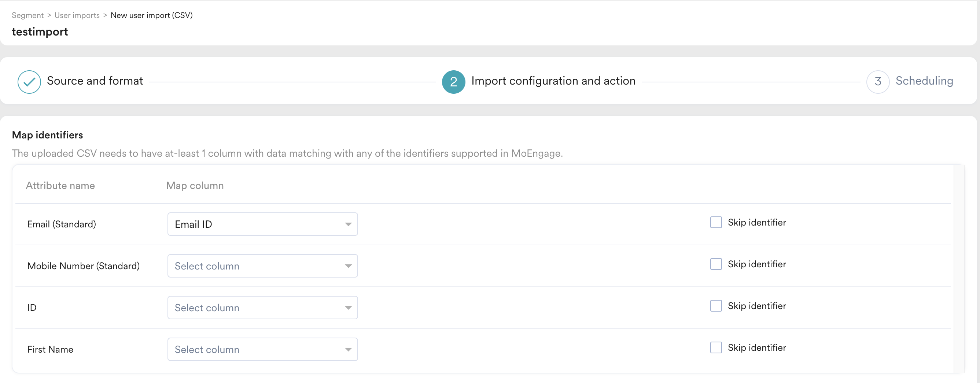Tick Skip identifier for ID row
The width and height of the screenshot is (980, 383).
tap(716, 306)
